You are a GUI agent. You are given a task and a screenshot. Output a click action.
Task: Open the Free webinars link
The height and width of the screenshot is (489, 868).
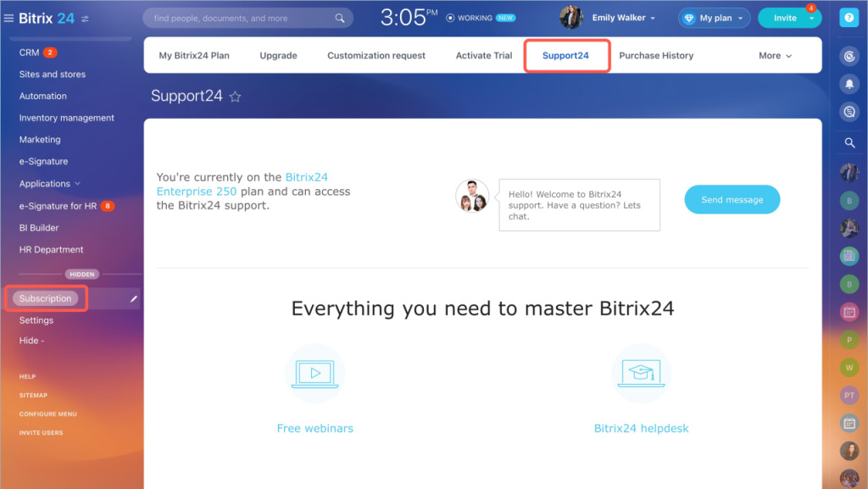tap(315, 428)
